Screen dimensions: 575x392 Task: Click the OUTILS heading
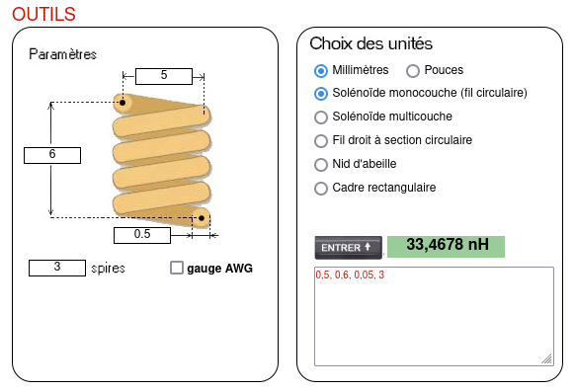click(x=43, y=14)
